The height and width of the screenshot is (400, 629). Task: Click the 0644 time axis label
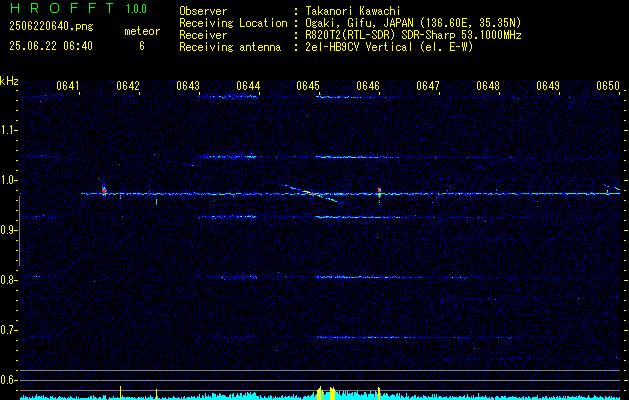[248, 85]
